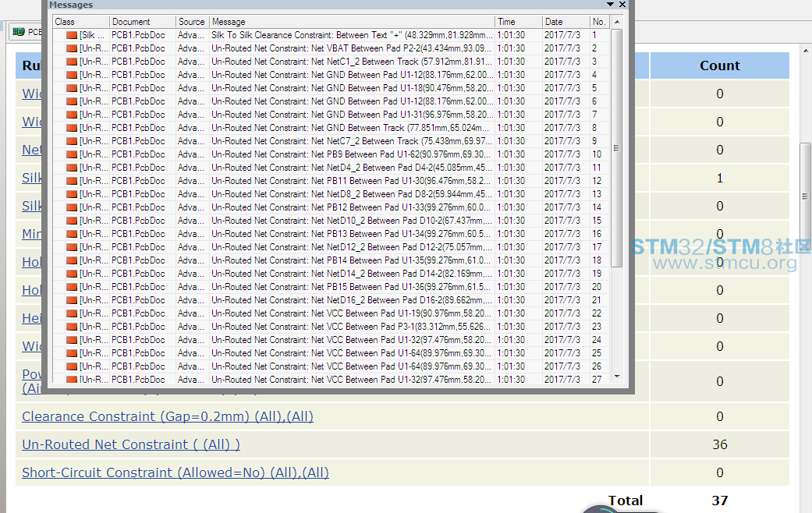Sort messages by Message column header
This screenshot has width=812, height=513.
(352, 22)
